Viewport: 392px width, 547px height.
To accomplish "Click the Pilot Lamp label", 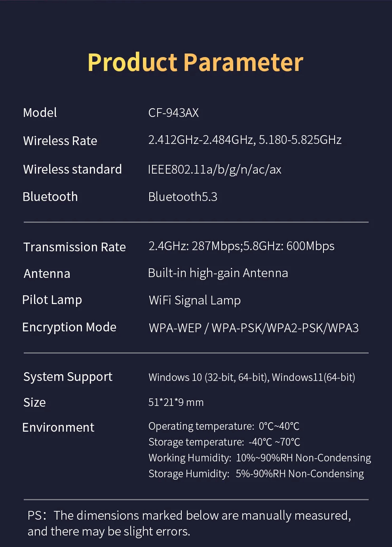I will click(52, 300).
